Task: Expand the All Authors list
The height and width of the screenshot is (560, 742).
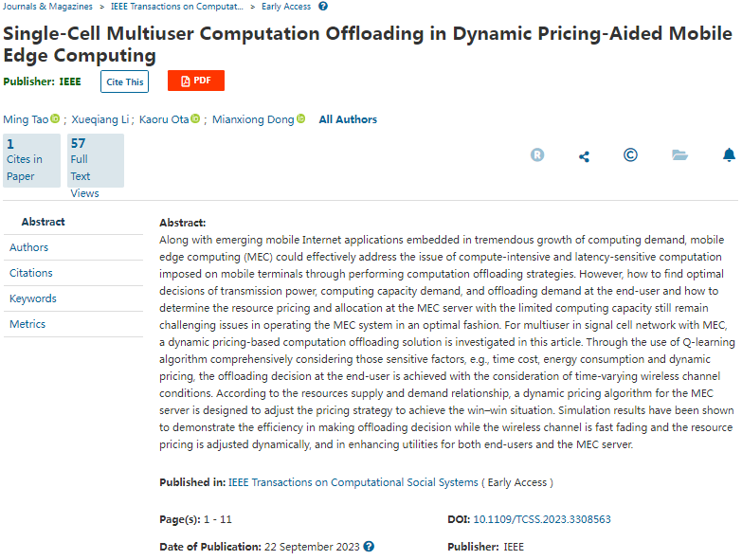Action: (x=348, y=119)
